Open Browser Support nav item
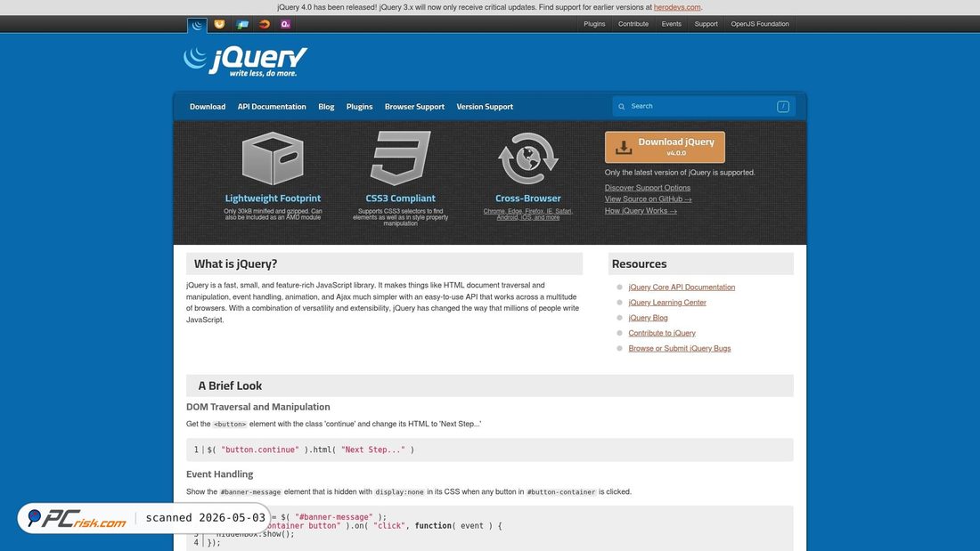Image resolution: width=980 pixels, height=551 pixels. click(x=414, y=107)
